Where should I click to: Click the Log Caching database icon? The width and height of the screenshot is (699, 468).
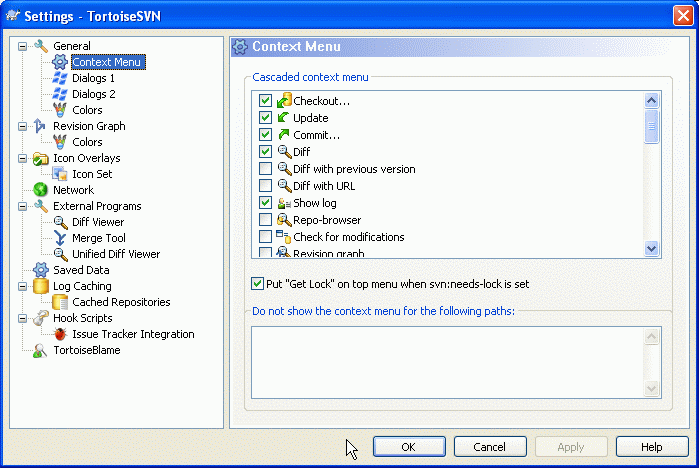tap(41, 286)
